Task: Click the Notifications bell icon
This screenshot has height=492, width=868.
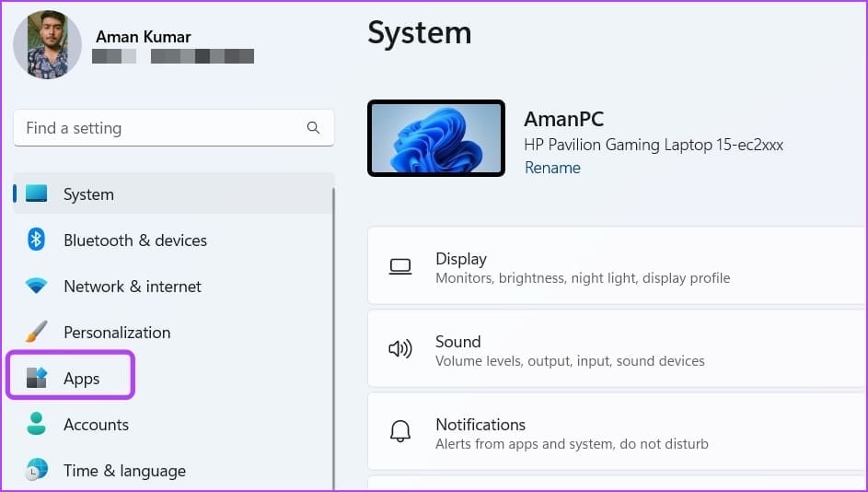Action: [400, 431]
